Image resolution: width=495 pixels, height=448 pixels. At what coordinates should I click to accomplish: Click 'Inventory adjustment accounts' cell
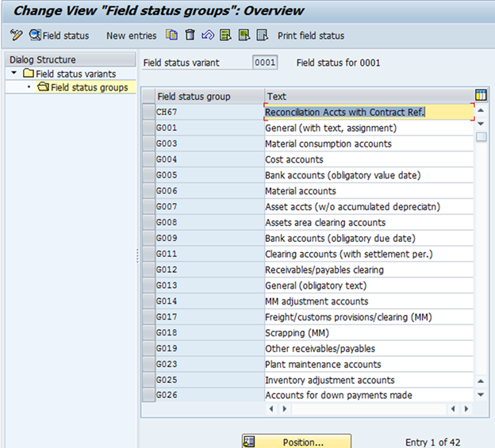(x=369, y=380)
